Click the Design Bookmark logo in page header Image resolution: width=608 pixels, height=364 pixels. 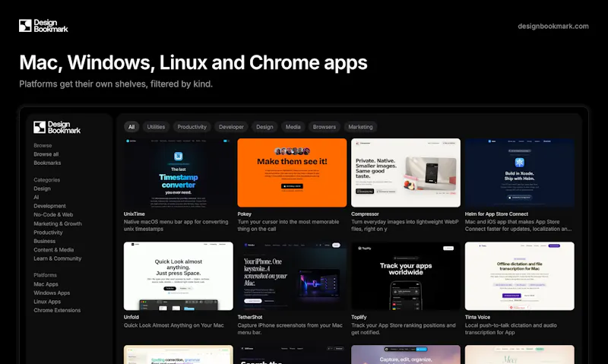[43, 26]
